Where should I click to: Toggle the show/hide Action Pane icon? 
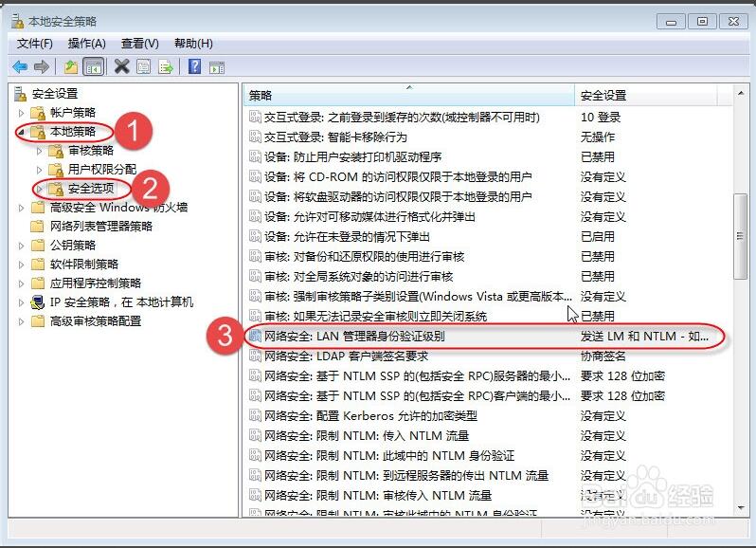click(x=217, y=66)
